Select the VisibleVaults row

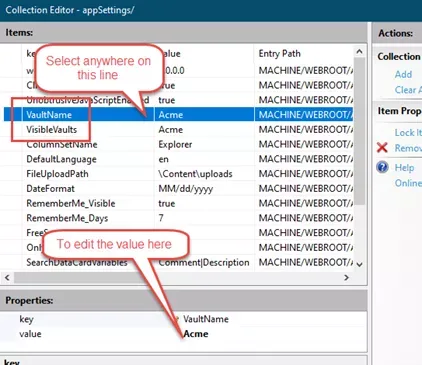tap(179, 129)
